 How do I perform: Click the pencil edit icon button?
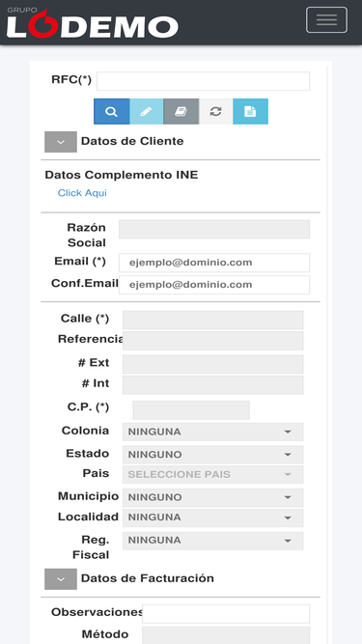147,111
